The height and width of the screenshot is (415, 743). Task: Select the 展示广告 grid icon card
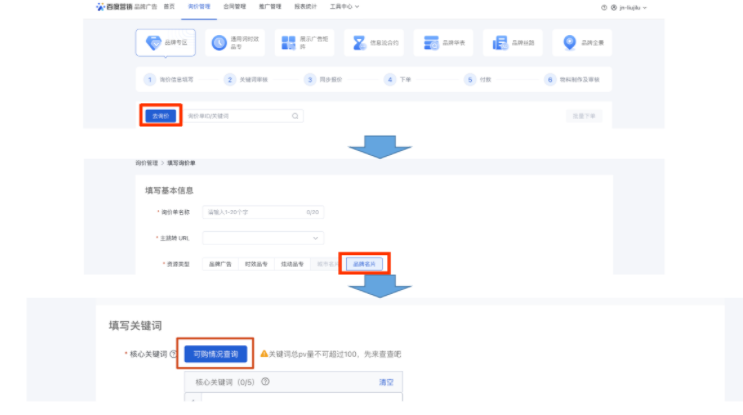point(304,43)
